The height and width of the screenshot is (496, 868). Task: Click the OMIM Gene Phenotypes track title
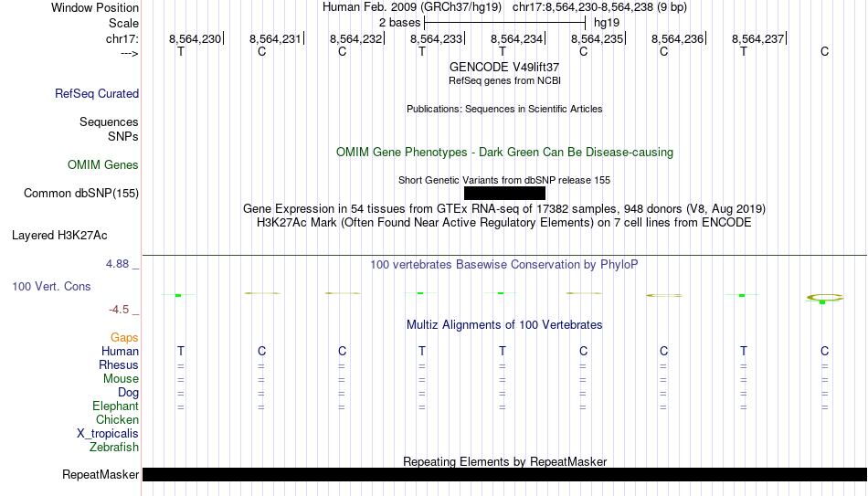pyautogui.click(x=504, y=153)
